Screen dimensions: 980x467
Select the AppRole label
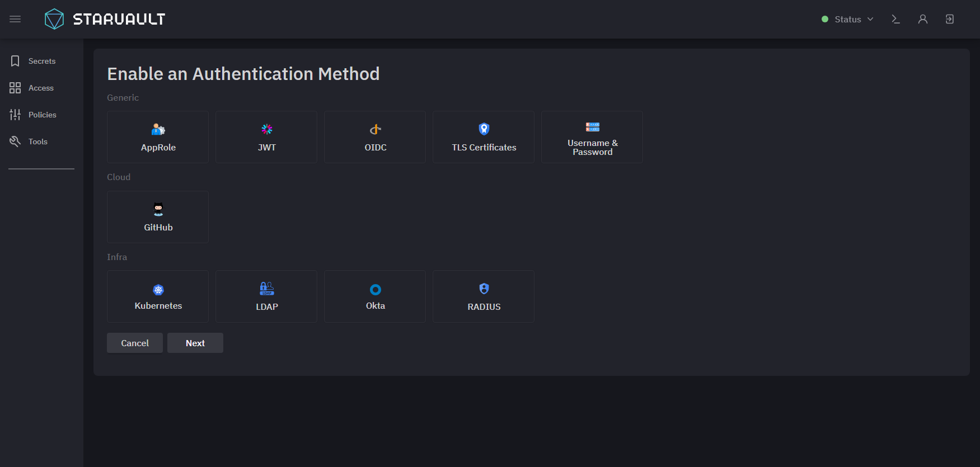(158, 148)
